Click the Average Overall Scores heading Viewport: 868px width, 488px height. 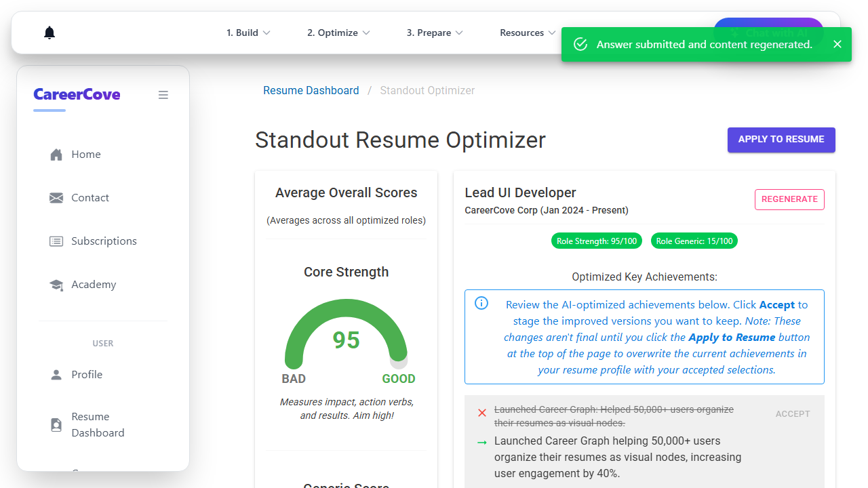pos(347,192)
